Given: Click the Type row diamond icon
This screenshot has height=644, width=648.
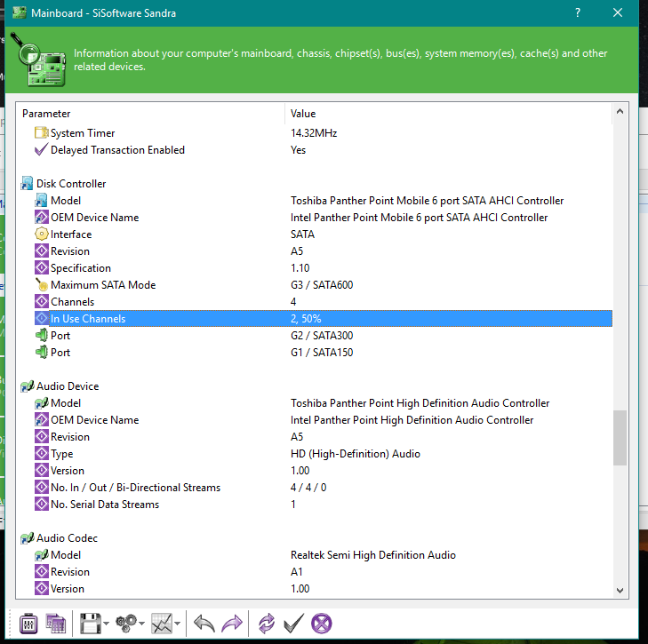Looking at the screenshot, I should pos(41,454).
